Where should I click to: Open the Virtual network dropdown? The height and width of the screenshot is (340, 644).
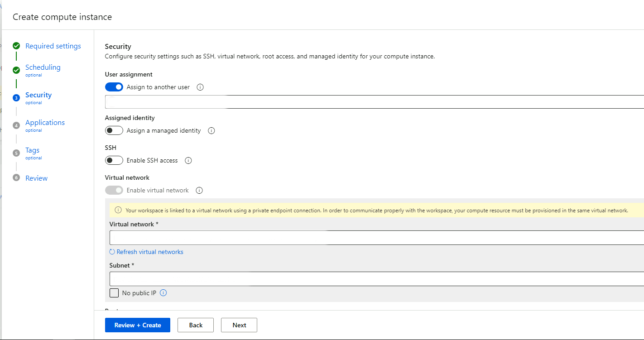[376, 238]
